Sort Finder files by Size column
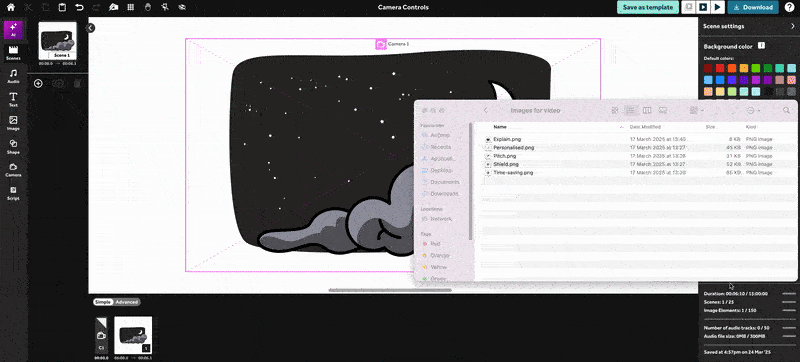 pos(710,127)
